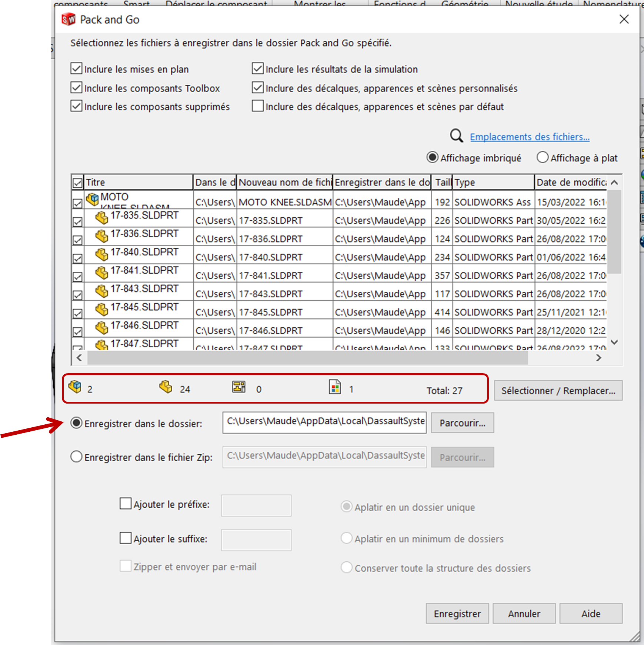Viewport: 644px width, 645px height.
Task: Click the magnifier icon beside Emplacements des fichiers
Action: click(x=456, y=136)
